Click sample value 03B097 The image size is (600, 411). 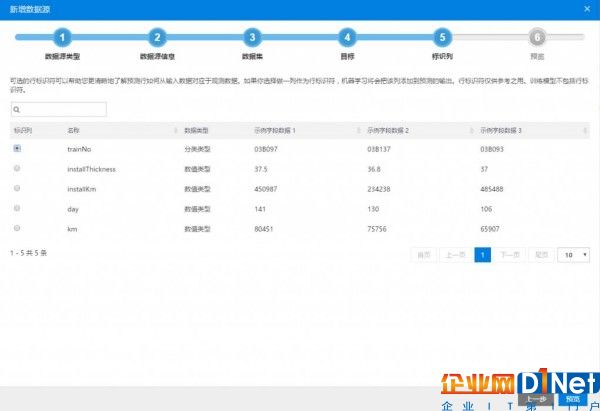pyautogui.click(x=266, y=149)
